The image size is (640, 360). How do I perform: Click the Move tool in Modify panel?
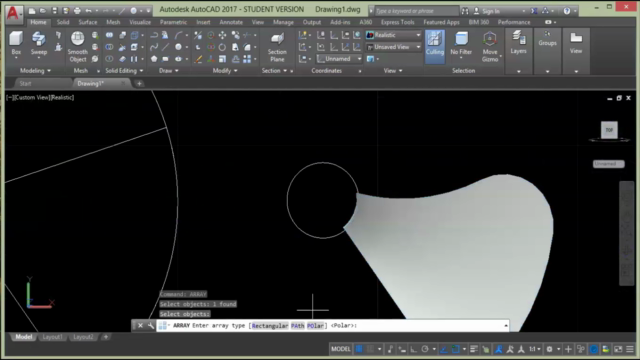[x=222, y=35]
